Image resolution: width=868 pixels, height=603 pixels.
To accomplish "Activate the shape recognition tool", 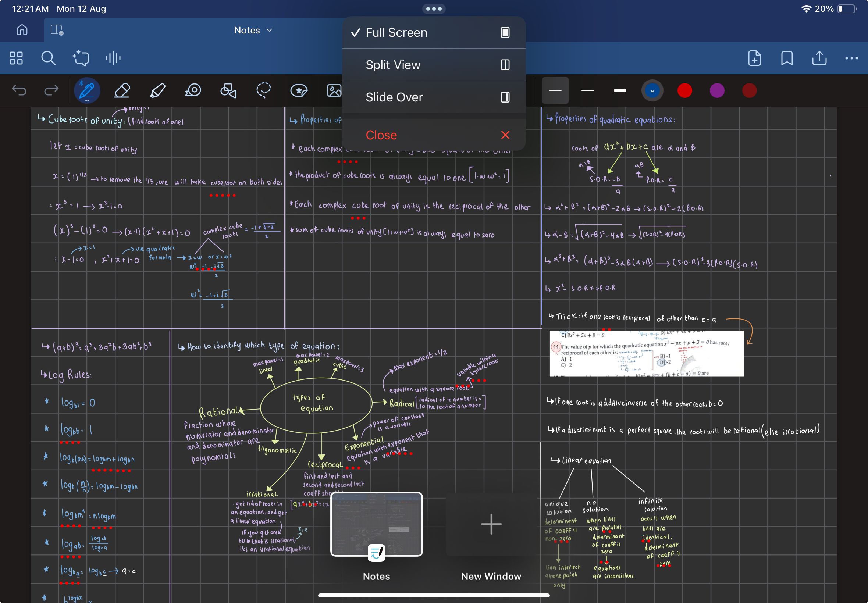I will [x=229, y=91].
